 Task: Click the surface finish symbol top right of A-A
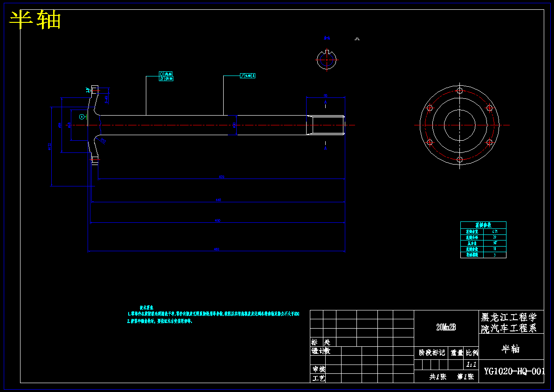(x=357, y=39)
